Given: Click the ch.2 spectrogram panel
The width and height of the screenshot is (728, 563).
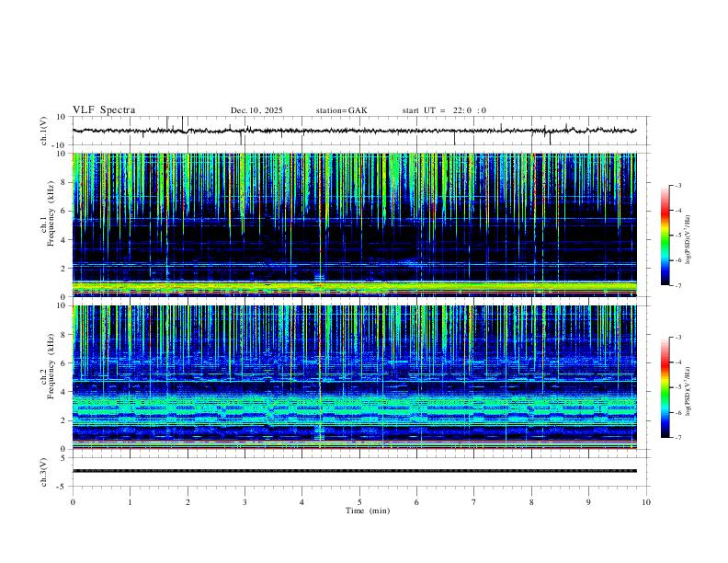Looking at the screenshot, I should pos(355,377).
